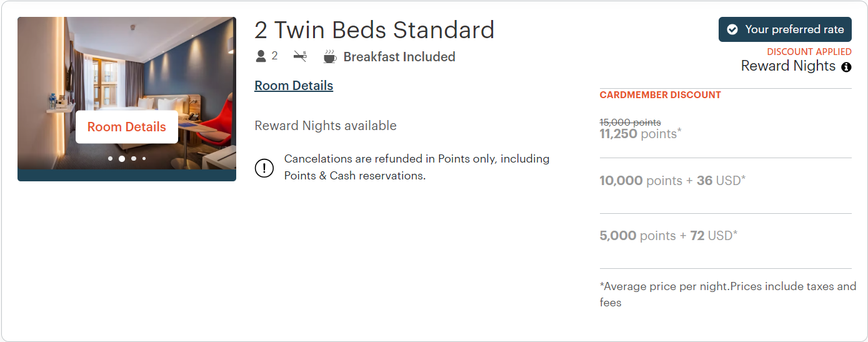Pick 5,000 points + 72 USD rate
This screenshot has height=342, width=868.
coord(668,236)
